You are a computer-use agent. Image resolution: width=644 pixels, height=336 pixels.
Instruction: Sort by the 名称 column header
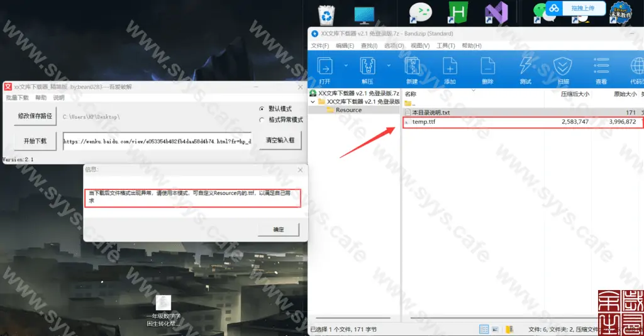point(411,94)
